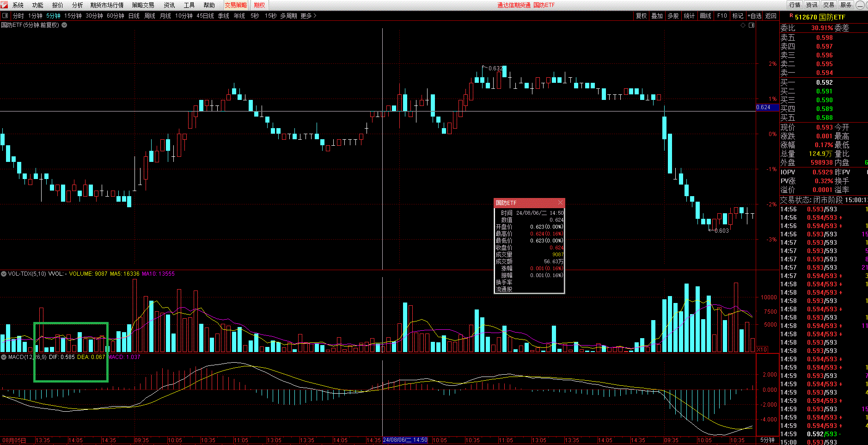Click the 多股 multi-stock button
This screenshot has height=445, width=868.
point(673,16)
